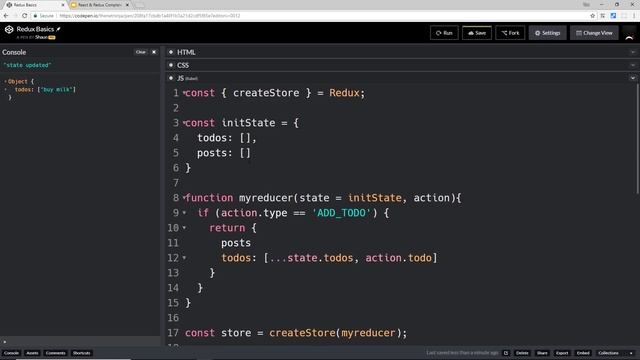Viewport: 640px width, 360px height.
Task: Click "state updated" console message
Action: tap(27, 65)
